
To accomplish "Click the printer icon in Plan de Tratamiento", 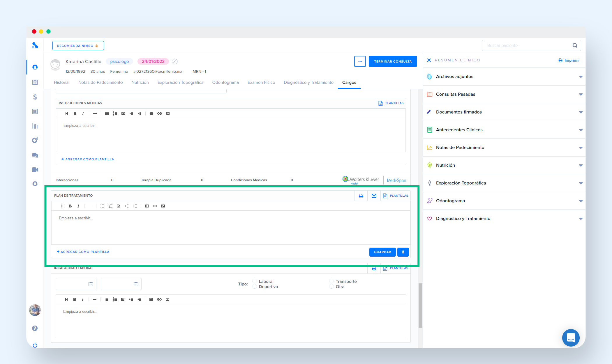I will 361,196.
